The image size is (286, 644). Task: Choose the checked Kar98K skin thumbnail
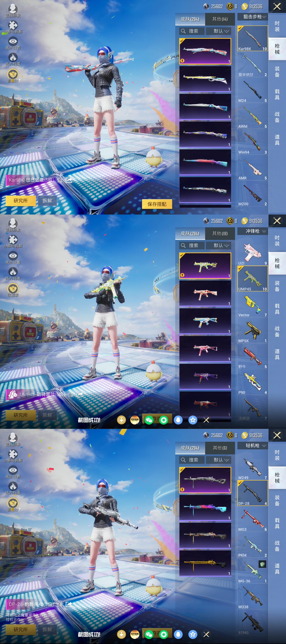(x=205, y=51)
